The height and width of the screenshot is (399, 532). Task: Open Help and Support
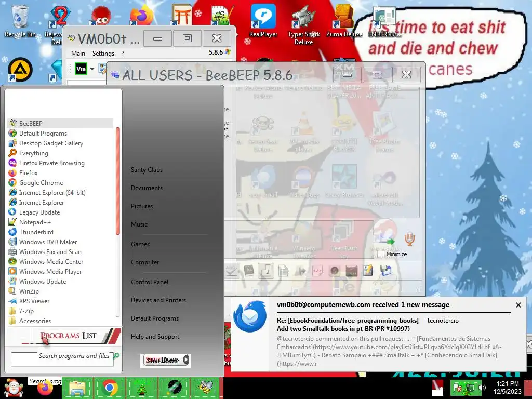coord(155,337)
